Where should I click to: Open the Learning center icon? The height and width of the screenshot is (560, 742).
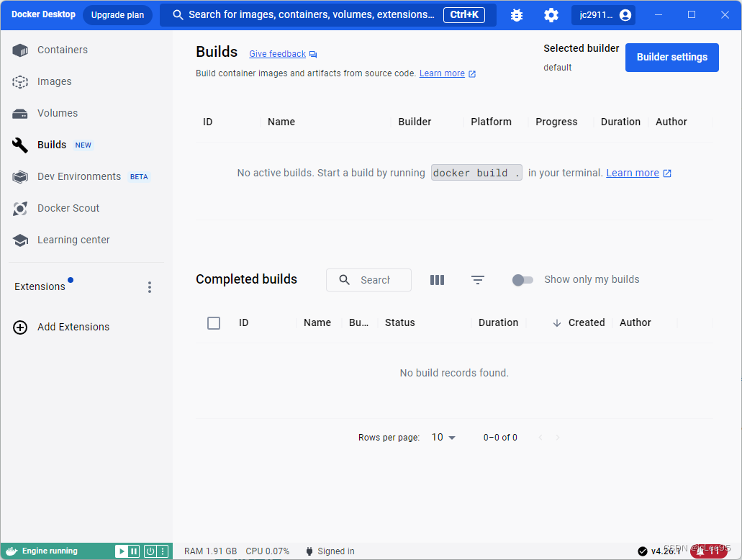click(x=20, y=240)
